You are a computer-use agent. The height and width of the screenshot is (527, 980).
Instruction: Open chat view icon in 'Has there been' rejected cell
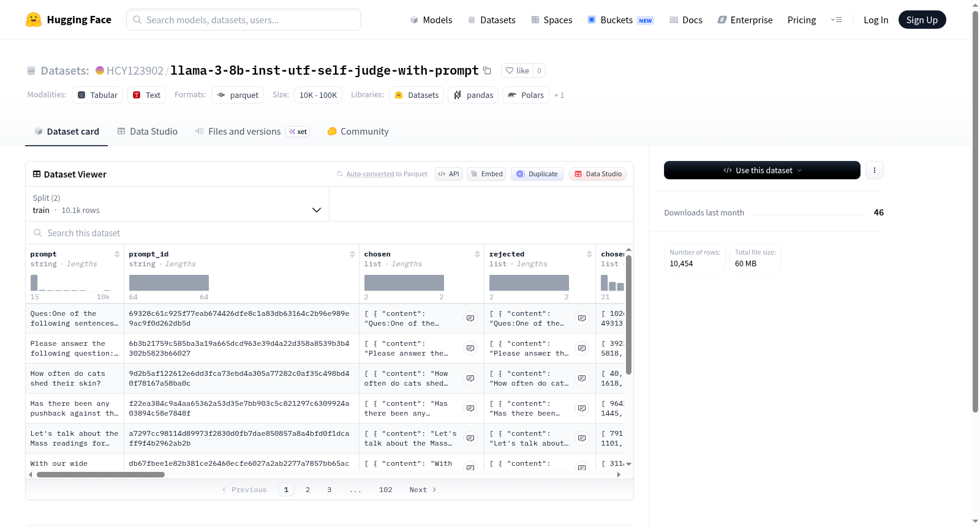coord(582,408)
